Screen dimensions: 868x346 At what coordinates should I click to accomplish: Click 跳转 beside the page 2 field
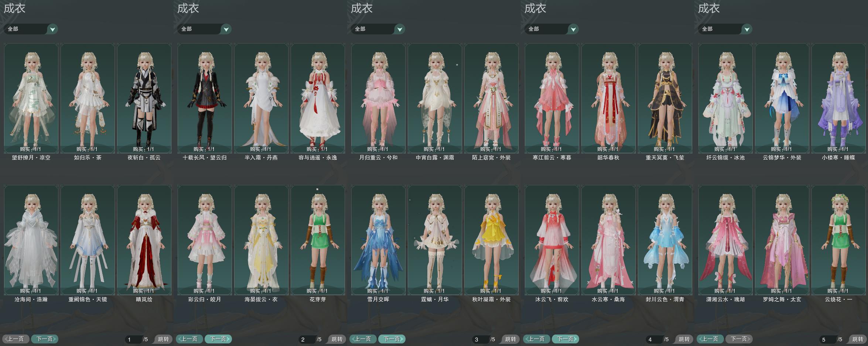337,339
